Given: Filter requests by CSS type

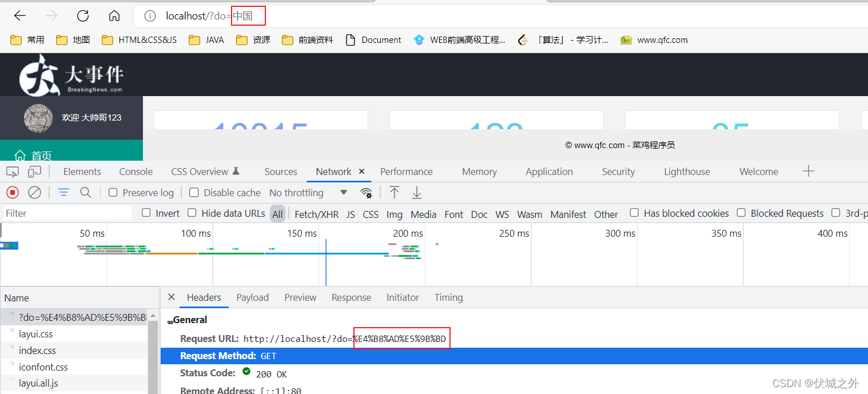Looking at the screenshot, I should coord(371,214).
